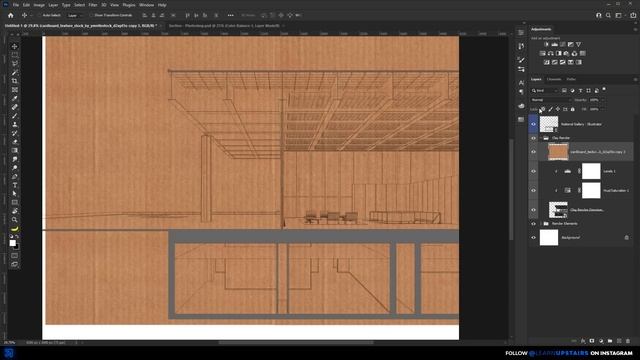This screenshot has width=640, height=360.
Task: Select the Eyedropper tool
Action: tap(15, 98)
